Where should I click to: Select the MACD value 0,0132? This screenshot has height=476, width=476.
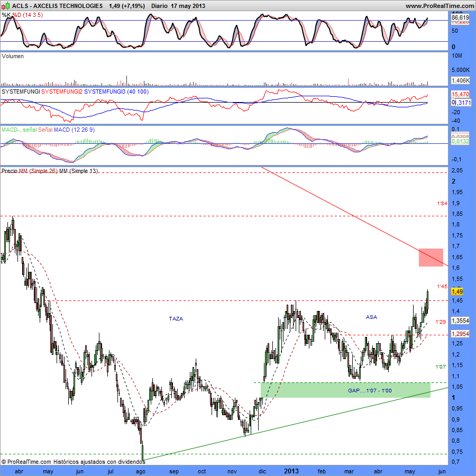460,141
